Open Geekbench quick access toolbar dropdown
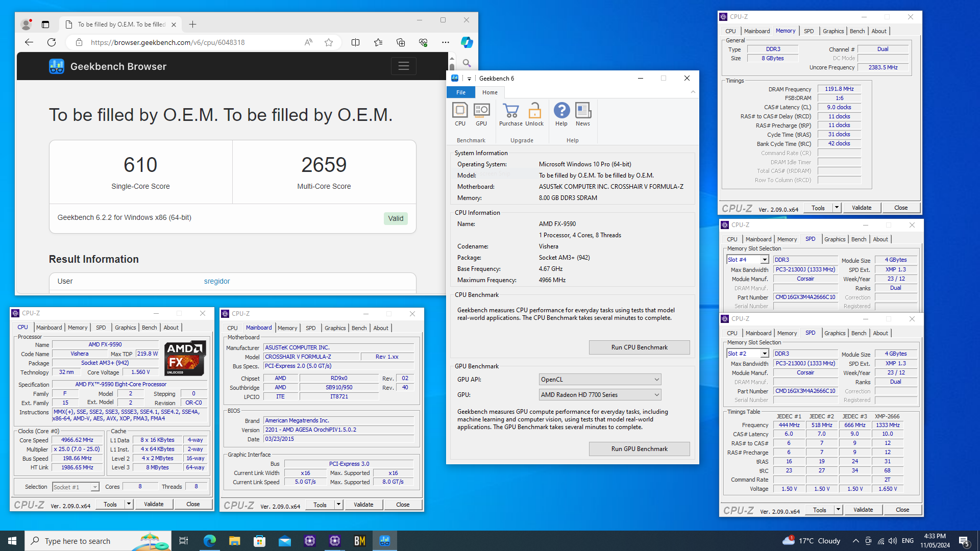 pyautogui.click(x=469, y=79)
